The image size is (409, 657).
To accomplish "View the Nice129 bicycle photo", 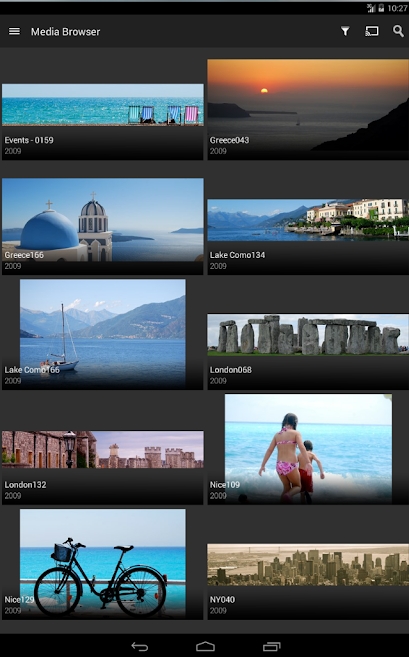I will pos(103,564).
